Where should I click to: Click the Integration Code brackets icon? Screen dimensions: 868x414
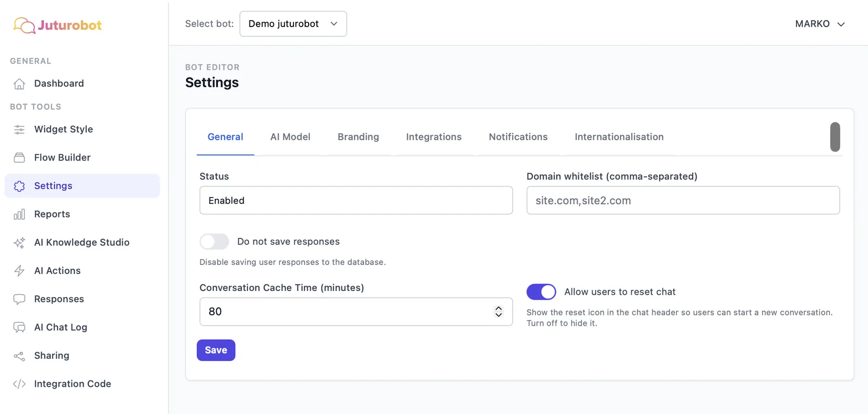(x=20, y=384)
